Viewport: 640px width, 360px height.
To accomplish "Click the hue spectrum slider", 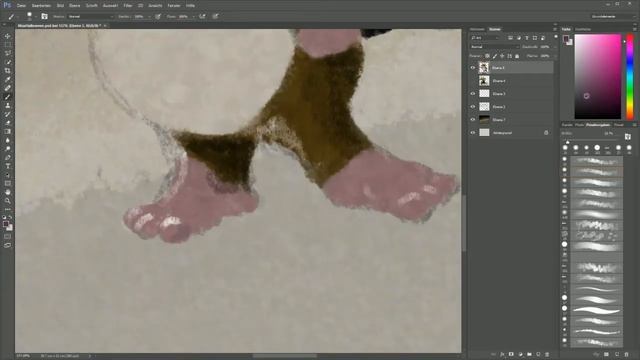I will click(630, 77).
